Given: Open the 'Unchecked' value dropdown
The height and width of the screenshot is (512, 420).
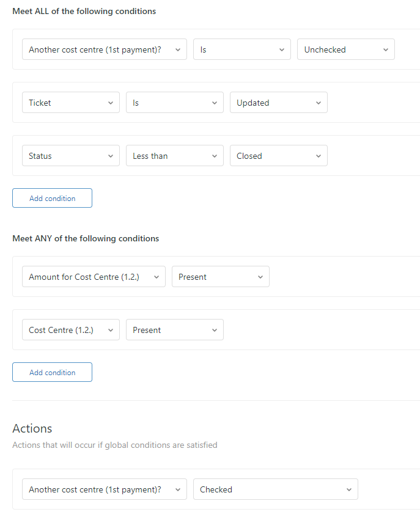Looking at the screenshot, I should pyautogui.click(x=345, y=49).
